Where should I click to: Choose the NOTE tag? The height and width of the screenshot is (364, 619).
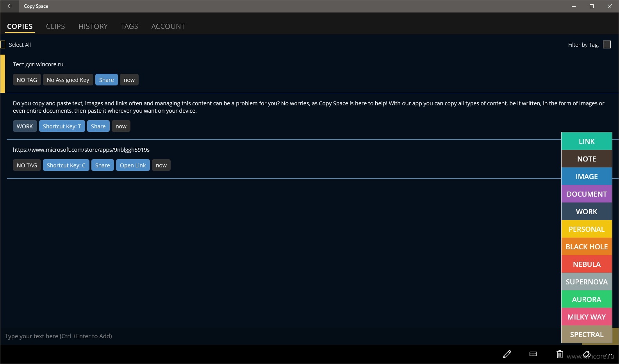pyautogui.click(x=587, y=159)
